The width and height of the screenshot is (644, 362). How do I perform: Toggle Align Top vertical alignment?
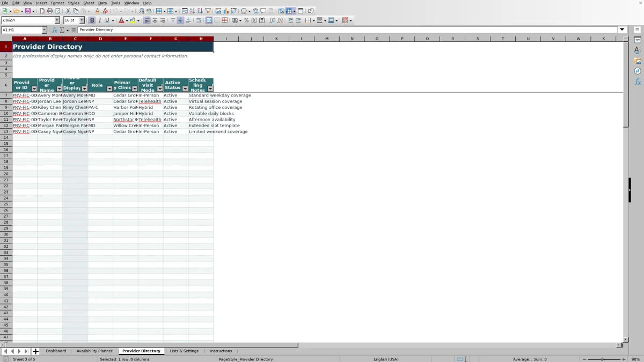(x=173, y=20)
